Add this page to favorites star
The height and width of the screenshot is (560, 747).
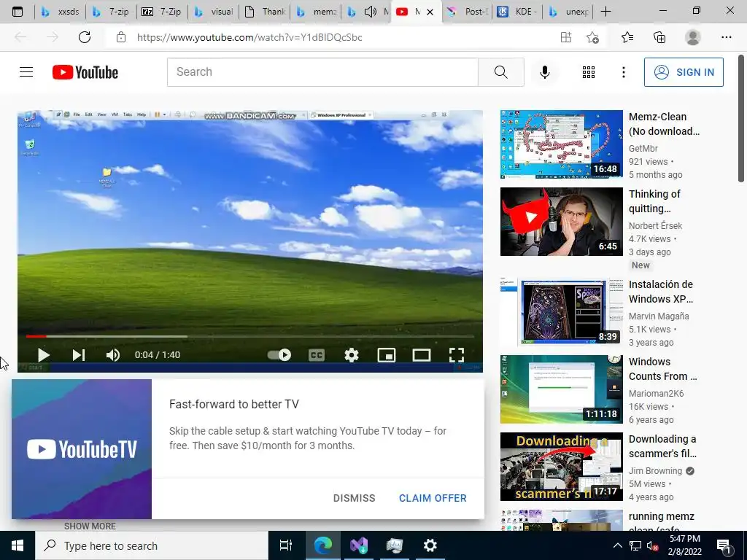point(592,37)
